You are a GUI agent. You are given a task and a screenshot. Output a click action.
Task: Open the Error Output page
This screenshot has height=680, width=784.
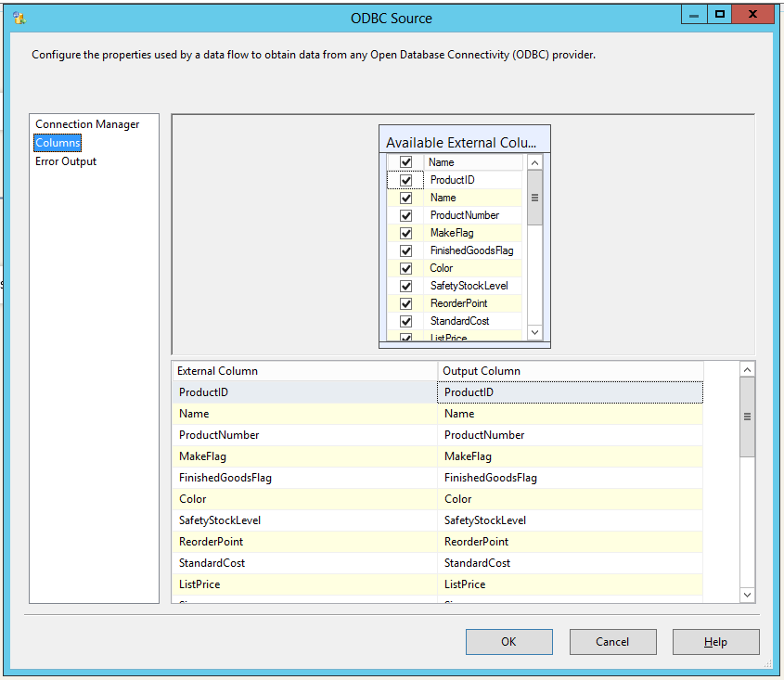(x=64, y=160)
